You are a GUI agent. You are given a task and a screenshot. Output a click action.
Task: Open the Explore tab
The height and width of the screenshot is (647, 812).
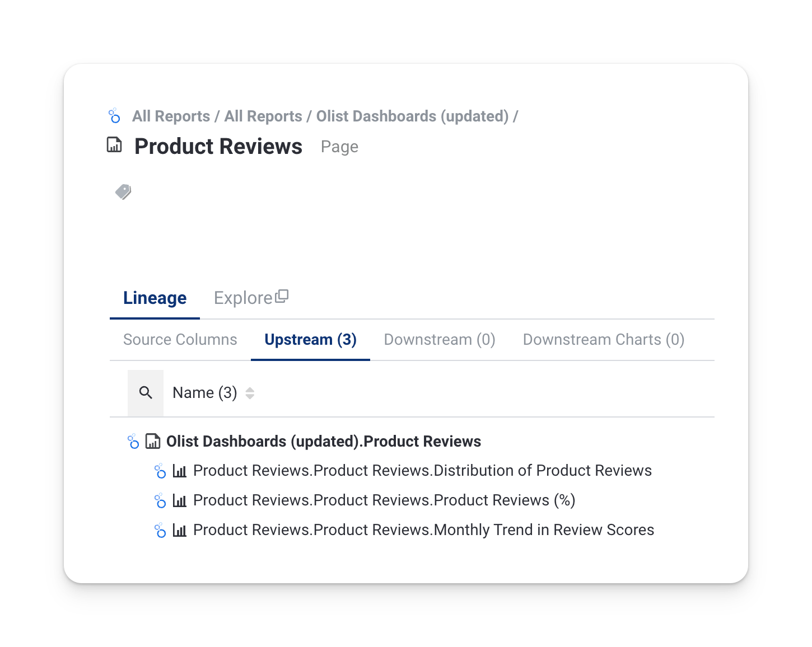click(243, 298)
